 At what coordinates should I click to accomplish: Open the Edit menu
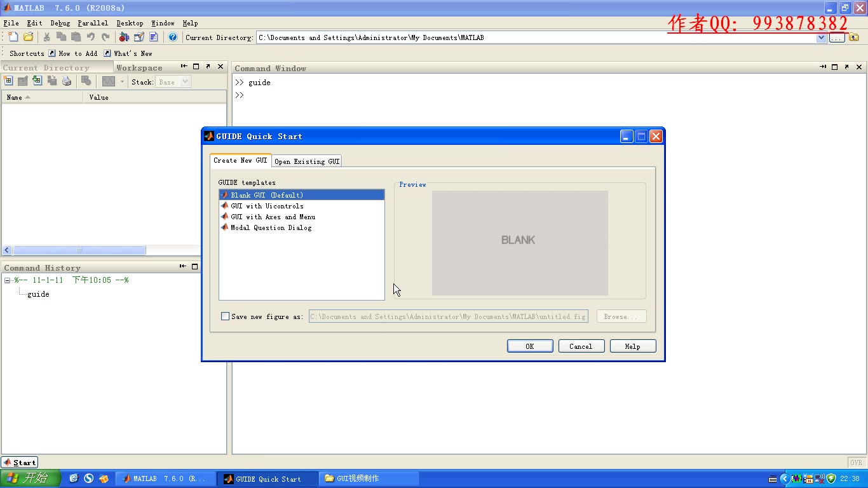coord(34,23)
